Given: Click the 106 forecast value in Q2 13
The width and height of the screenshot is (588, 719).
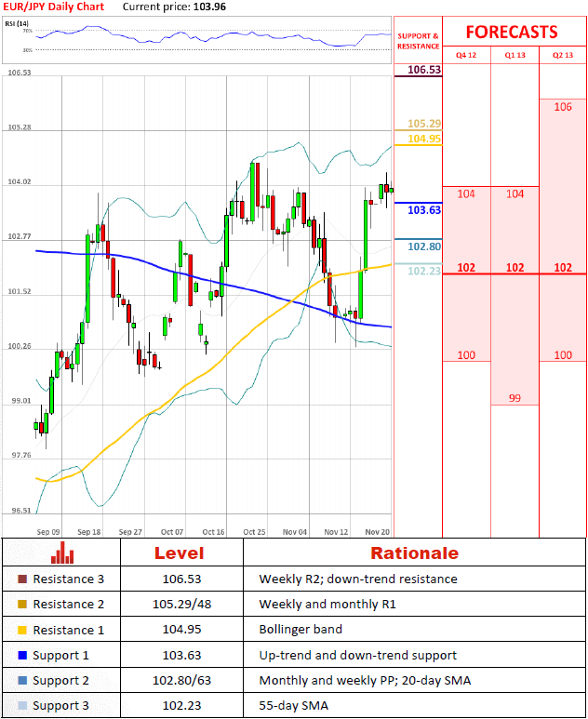Looking at the screenshot, I should pos(563,107).
